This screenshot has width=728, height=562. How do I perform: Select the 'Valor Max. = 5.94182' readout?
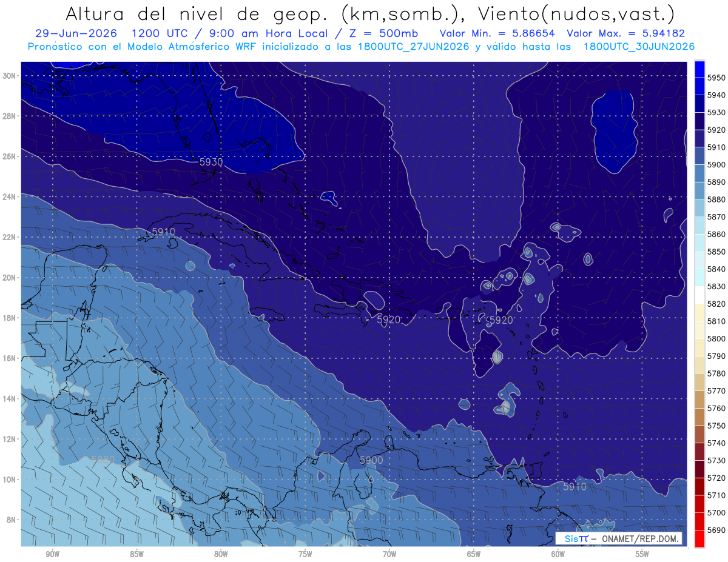click(x=627, y=33)
